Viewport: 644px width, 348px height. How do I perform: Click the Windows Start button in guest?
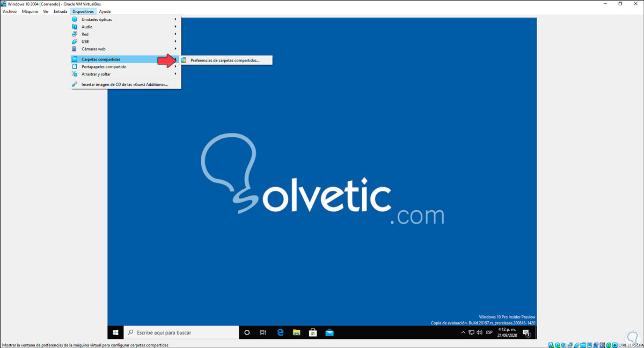coord(115,332)
